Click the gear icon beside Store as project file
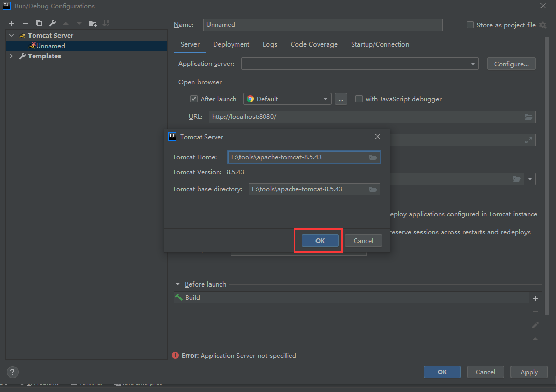 543,25
